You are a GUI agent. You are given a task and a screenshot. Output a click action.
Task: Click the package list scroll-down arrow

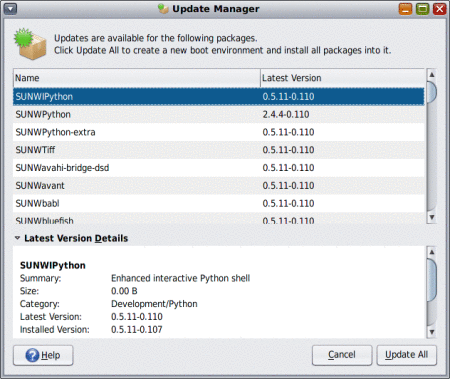coord(432,217)
